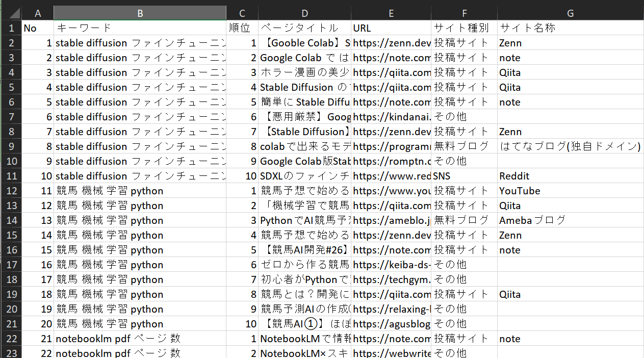Click title cell colabで出来るモデ
This screenshot has height=358, width=644.
coord(305,146)
